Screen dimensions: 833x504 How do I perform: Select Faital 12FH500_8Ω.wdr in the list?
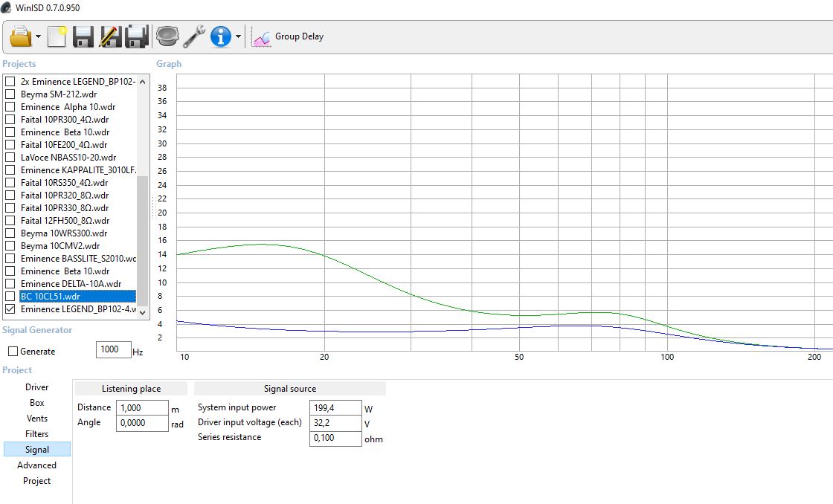point(65,220)
